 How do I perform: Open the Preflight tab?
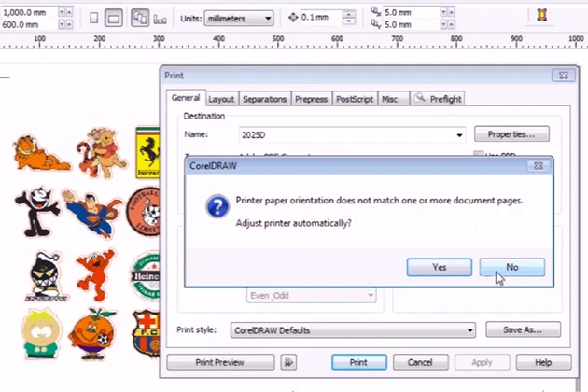tap(437, 99)
